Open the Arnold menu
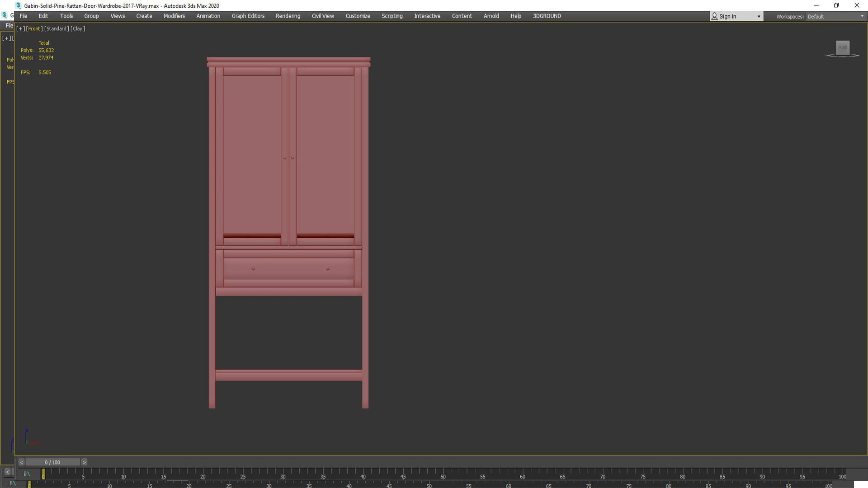 491,16
